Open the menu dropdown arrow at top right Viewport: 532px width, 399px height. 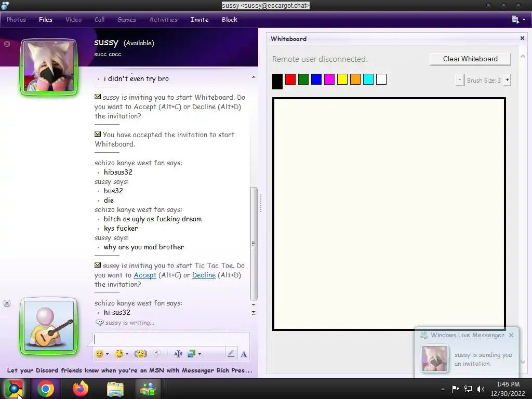pyautogui.click(x=524, y=20)
